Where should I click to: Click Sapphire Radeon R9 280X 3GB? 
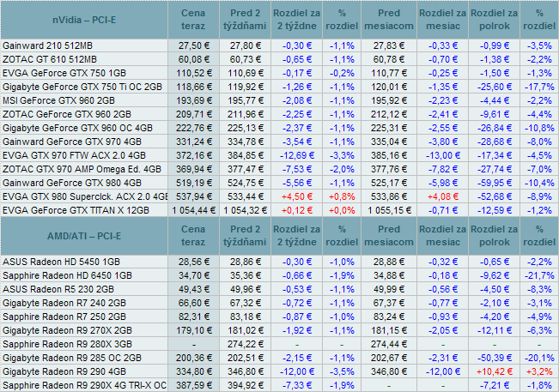click(67, 344)
